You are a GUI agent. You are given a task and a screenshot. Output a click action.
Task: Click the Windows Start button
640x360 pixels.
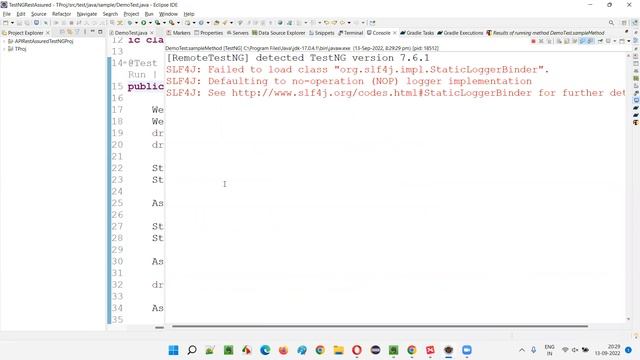(x=173, y=350)
